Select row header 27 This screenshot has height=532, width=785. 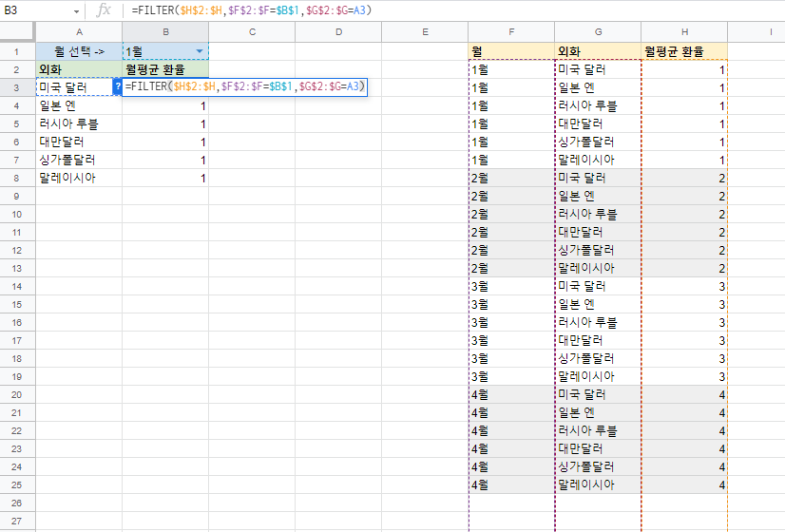click(x=17, y=521)
